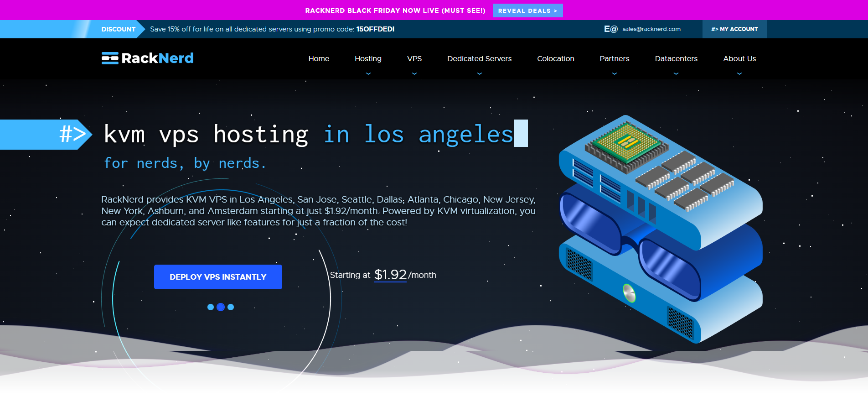Select the third carousel dot
This screenshot has width=868, height=412.
pyautogui.click(x=231, y=307)
